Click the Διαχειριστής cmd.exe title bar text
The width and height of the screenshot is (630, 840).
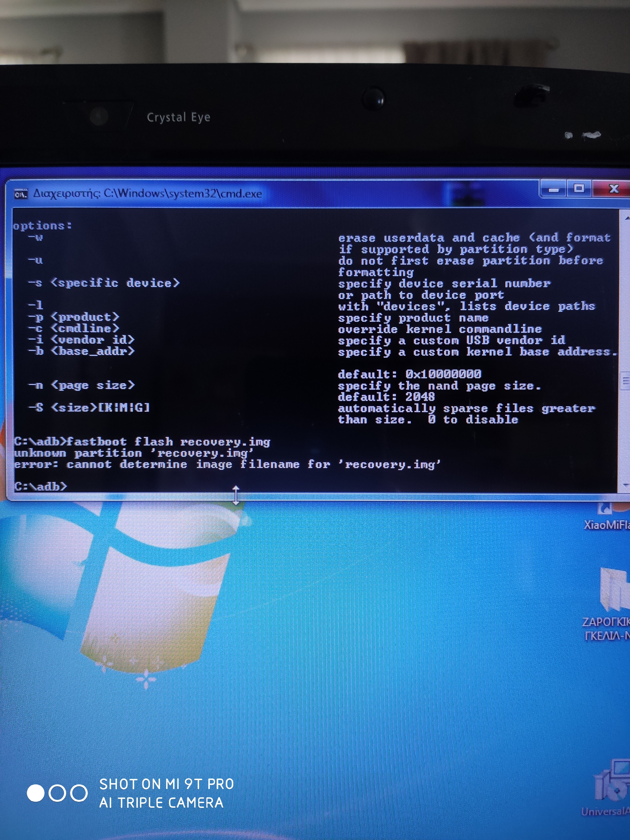tap(147, 194)
